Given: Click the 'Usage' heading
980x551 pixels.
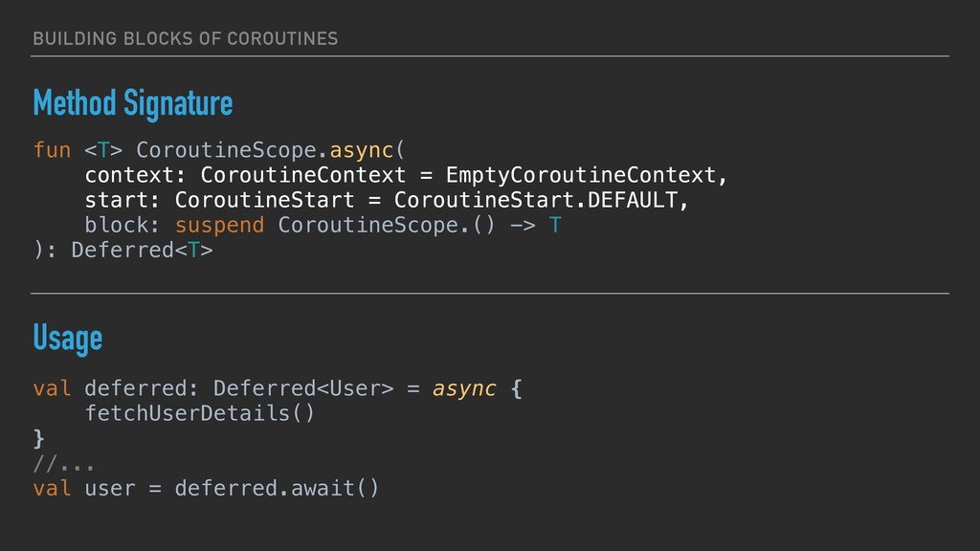Looking at the screenshot, I should tap(67, 338).
